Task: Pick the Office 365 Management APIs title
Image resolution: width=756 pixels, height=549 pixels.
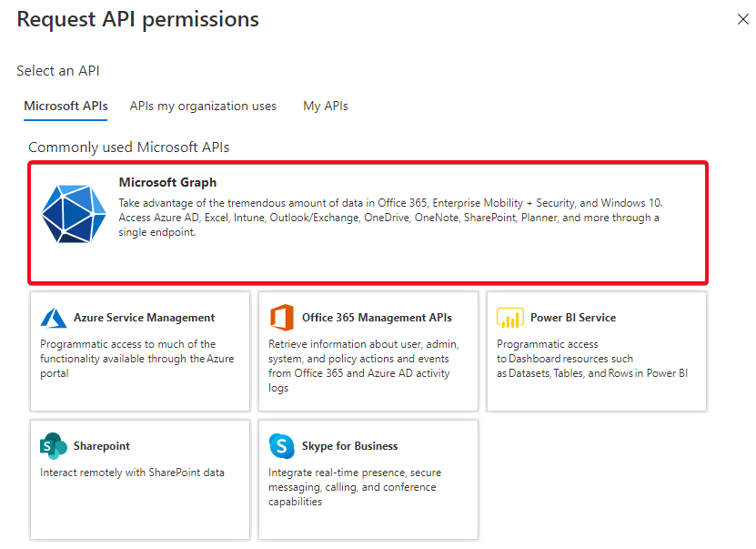Action: [x=377, y=318]
